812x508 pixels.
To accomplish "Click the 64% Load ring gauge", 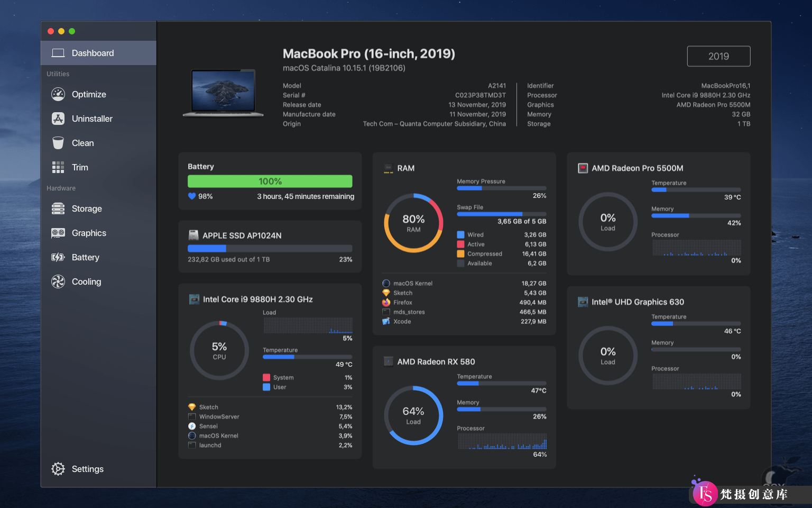I will 413,415.
